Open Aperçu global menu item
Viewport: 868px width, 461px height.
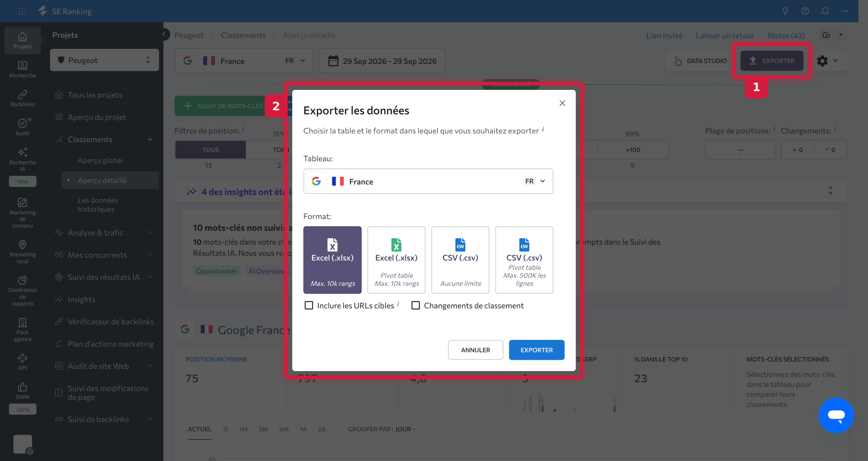(100, 160)
